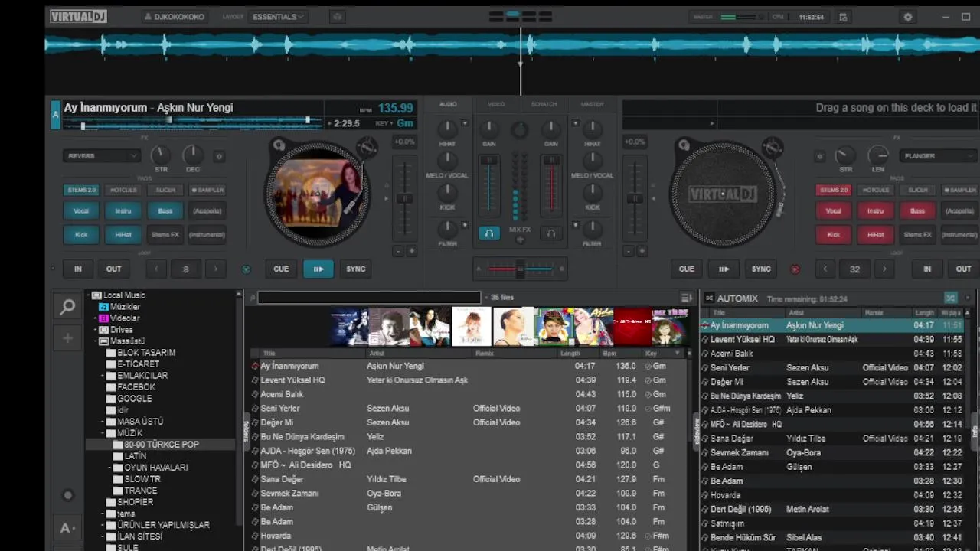The width and height of the screenshot is (980, 551).
Task: Switch to the VIDEO mixer tab
Action: pyautogui.click(x=496, y=104)
